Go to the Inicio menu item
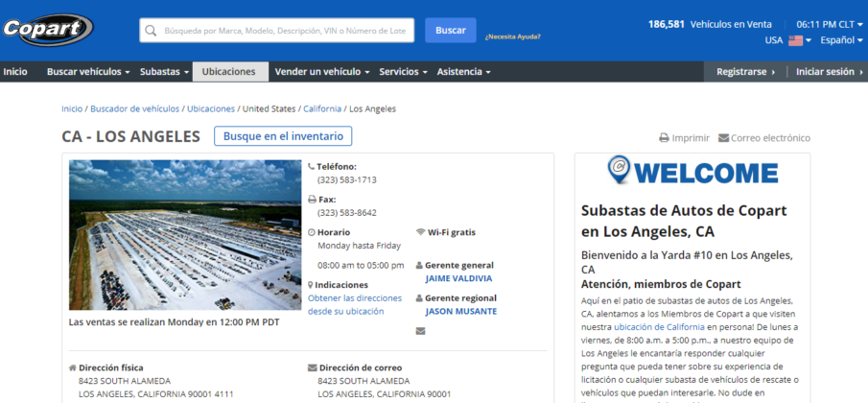The image size is (868, 403). point(15,72)
